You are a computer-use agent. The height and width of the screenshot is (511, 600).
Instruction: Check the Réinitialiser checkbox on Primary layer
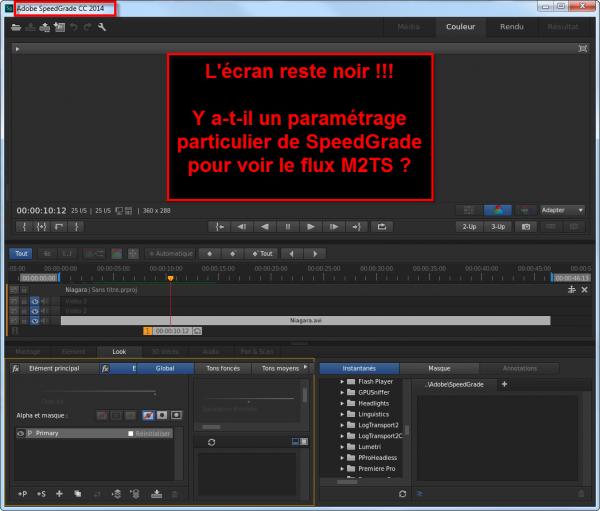[x=130, y=433]
